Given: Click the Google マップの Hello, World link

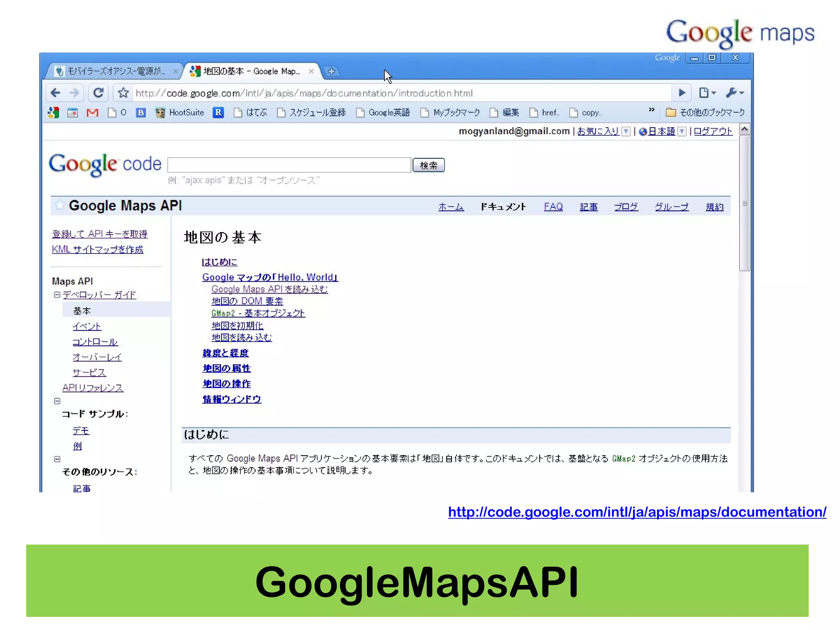Looking at the screenshot, I should (x=270, y=277).
